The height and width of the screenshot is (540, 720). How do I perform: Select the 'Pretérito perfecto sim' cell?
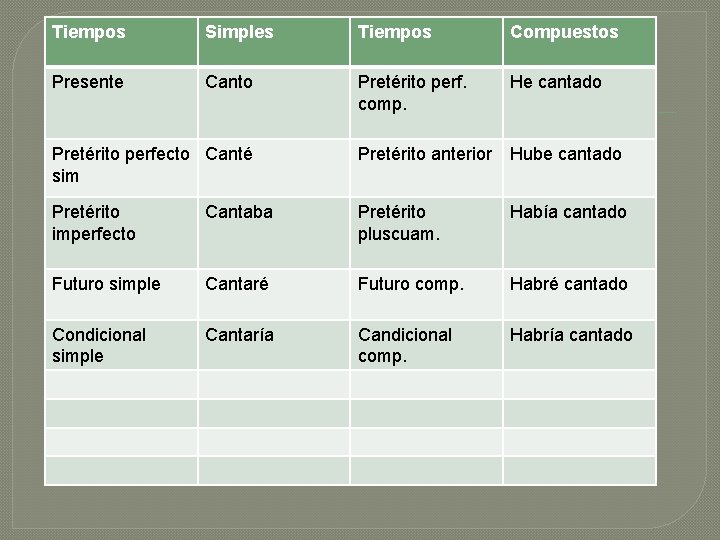(121, 168)
